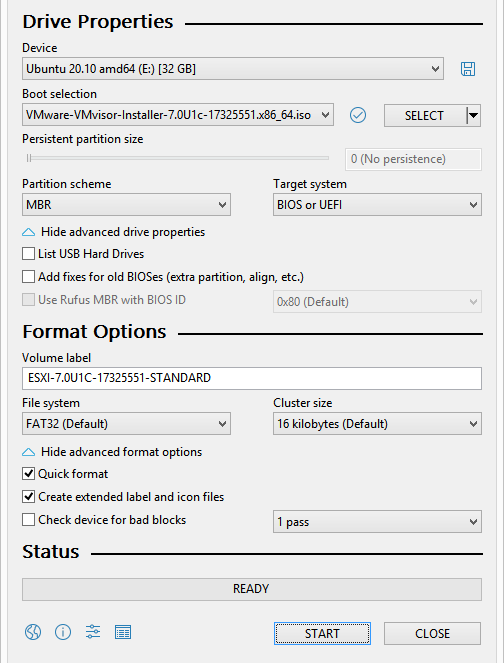Show the log window icon
The width and height of the screenshot is (504, 663).
pyautogui.click(x=123, y=633)
